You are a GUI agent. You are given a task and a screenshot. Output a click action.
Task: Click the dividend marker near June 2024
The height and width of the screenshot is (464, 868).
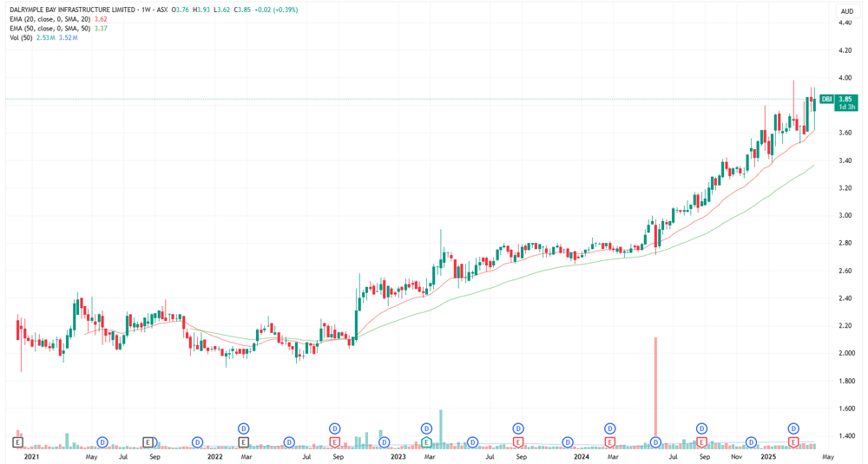coord(656,441)
